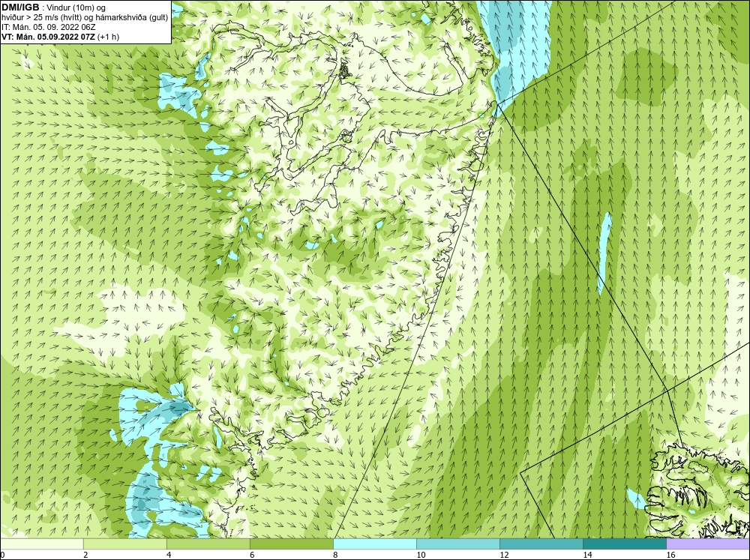Click the scale label '8'
This screenshot has height=560, width=750.
pos(334,555)
